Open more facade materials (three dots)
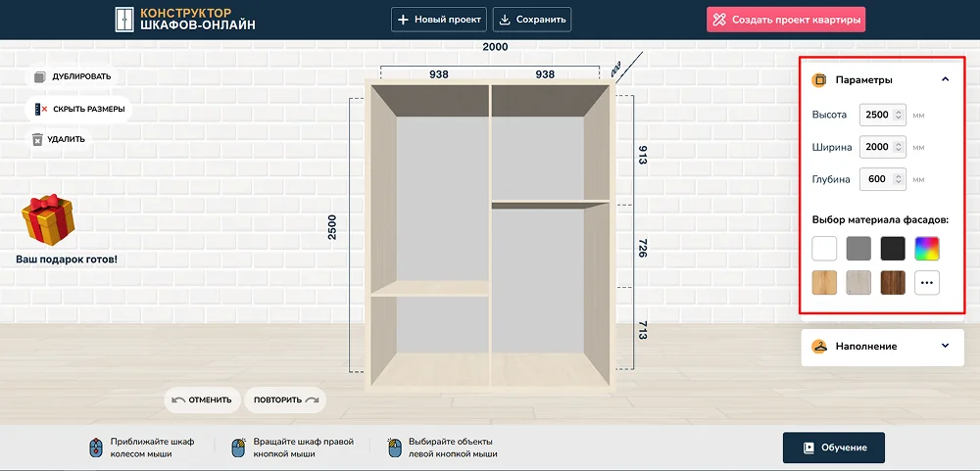This screenshot has width=980, height=471. click(927, 283)
